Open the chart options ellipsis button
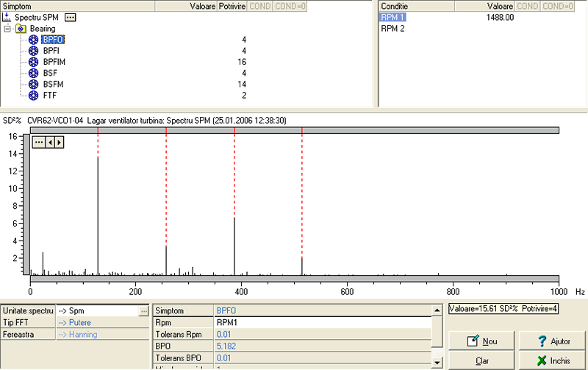The image size is (588, 370). coord(39,142)
